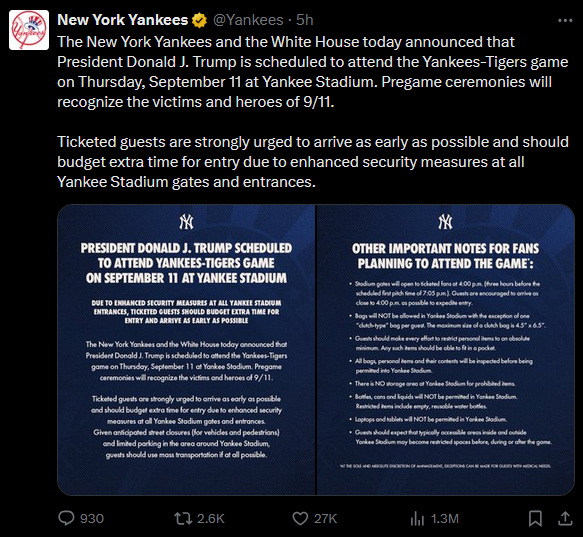Open the New York Yankees display name
Viewport: 583px width, 537px height.
coord(123,20)
